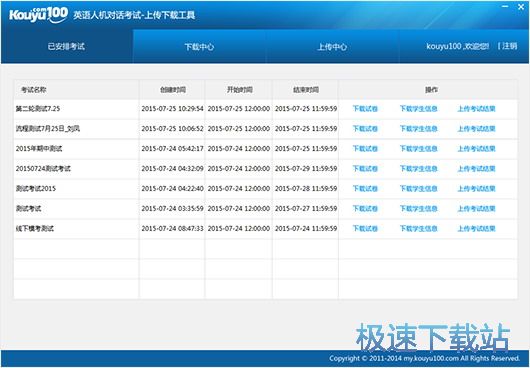
Task: Click 下载学生信息 for 第二轮测试7.25
Action: [x=418, y=109]
